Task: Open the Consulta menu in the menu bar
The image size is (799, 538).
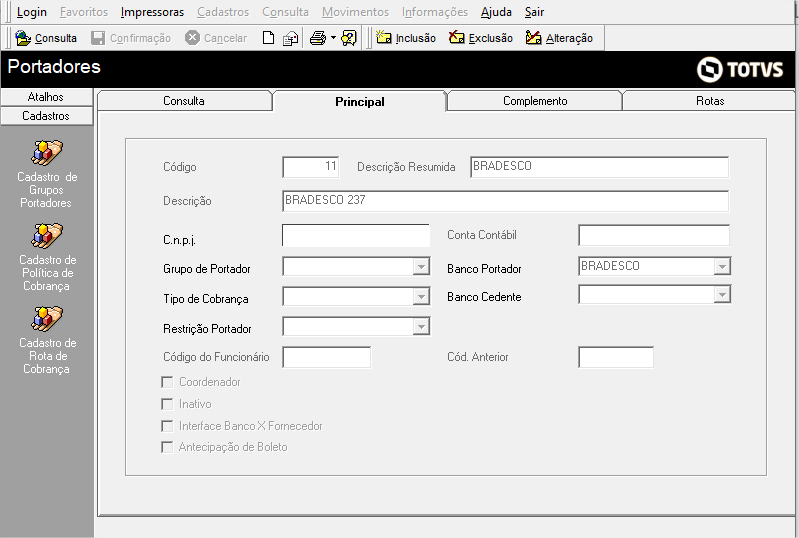Action: [285, 12]
